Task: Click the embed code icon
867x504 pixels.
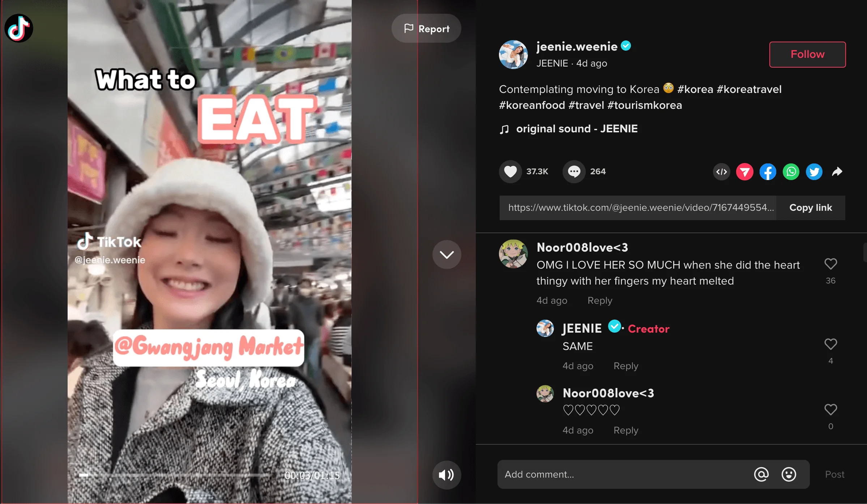Action: coord(721,171)
